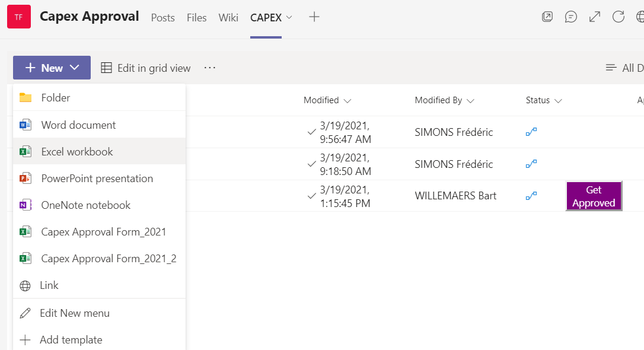Screen dimensions: 644x350
Task: Open the CAPEX tab dropdown
Action: pos(289,18)
